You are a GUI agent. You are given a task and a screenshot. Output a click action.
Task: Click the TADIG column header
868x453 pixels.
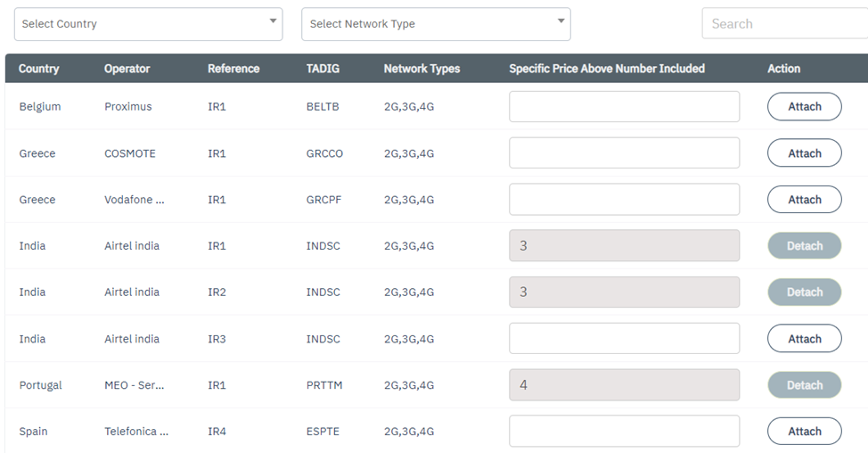(x=323, y=69)
